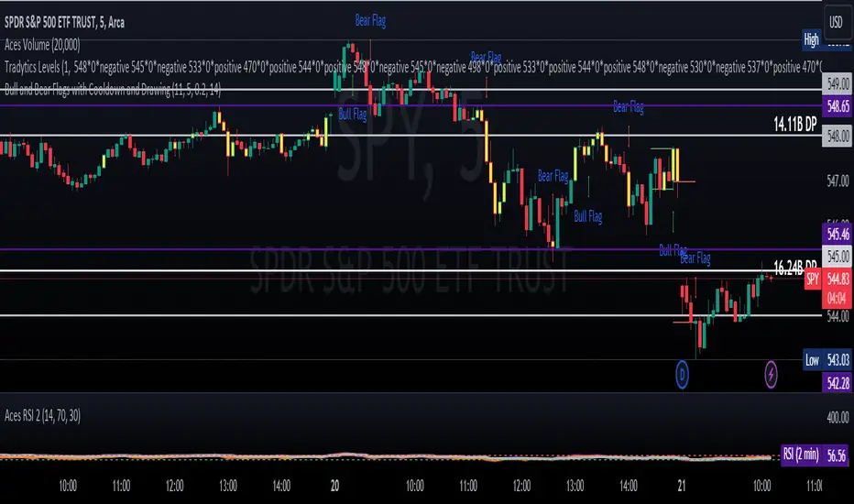This screenshot has height=504, width=854.
Task: Click the 04:04 bar countdown label
Action: tap(837, 298)
